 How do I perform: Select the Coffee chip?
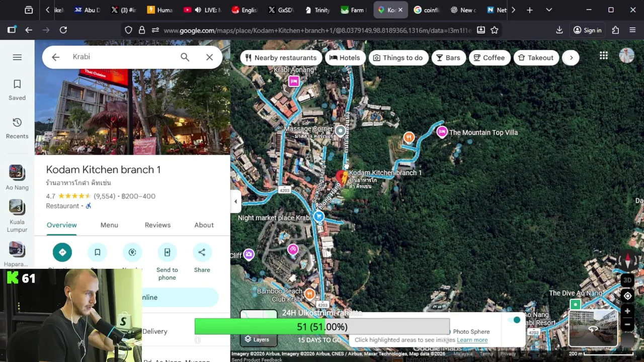point(490,58)
